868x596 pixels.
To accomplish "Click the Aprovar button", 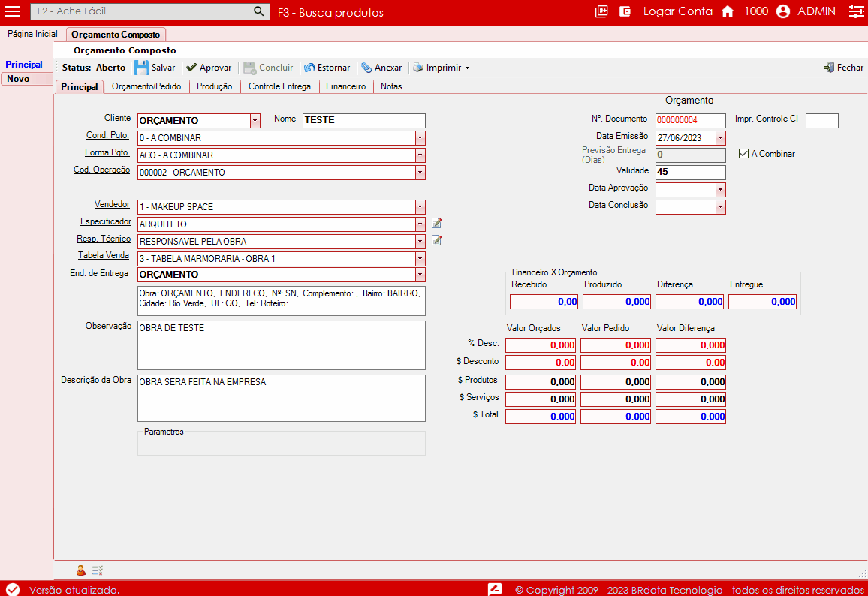I will (209, 68).
